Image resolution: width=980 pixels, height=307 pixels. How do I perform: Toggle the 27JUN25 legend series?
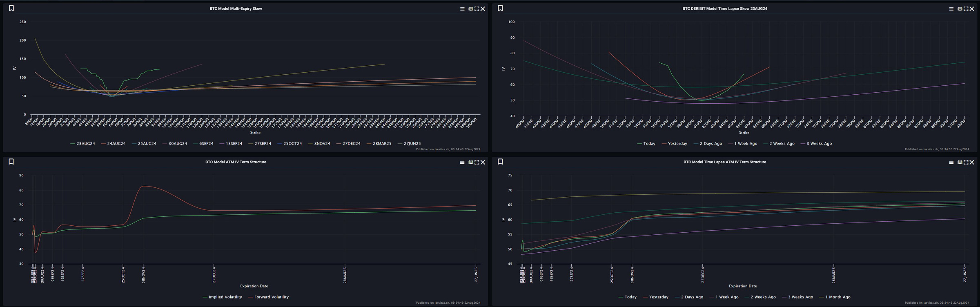coord(409,144)
